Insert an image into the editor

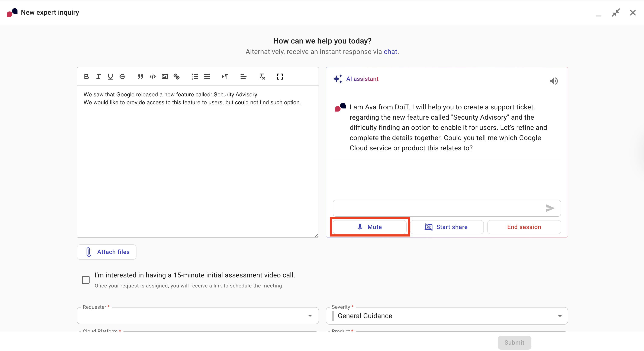coord(164,77)
